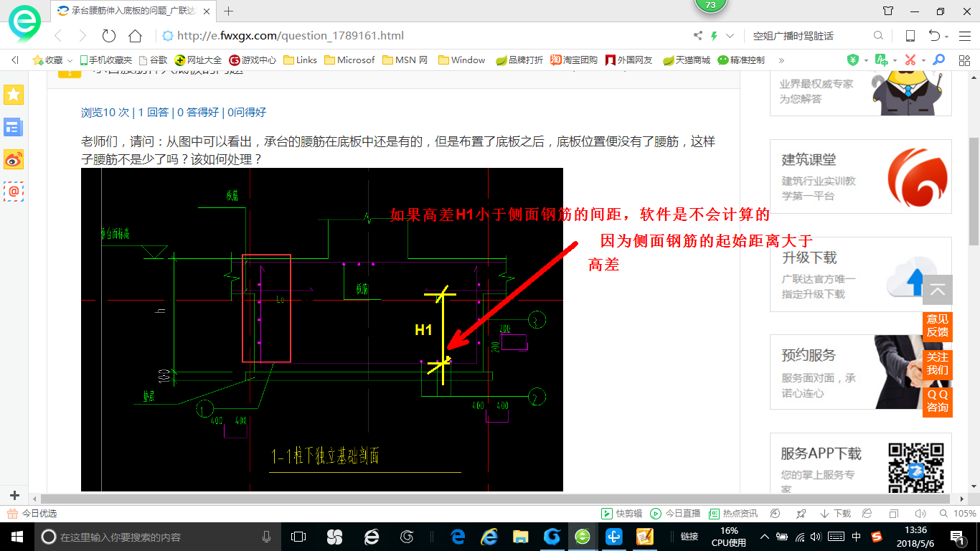Expand the address bar dropdown chevron

coord(730,36)
